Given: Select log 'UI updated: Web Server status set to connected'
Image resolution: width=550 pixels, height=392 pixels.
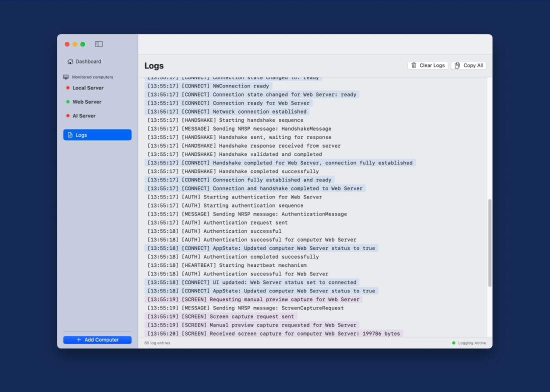Looking at the screenshot, I should click(252, 282).
